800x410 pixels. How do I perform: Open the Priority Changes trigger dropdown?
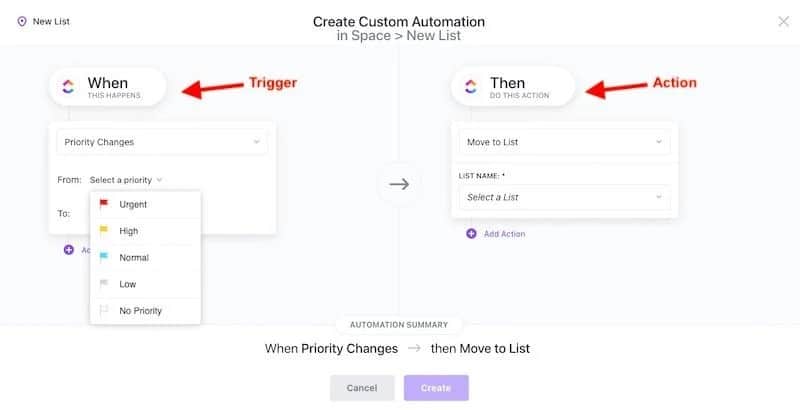click(x=162, y=142)
